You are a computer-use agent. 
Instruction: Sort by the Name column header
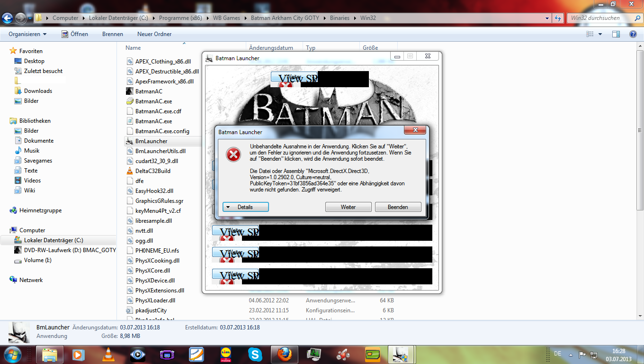click(x=133, y=48)
